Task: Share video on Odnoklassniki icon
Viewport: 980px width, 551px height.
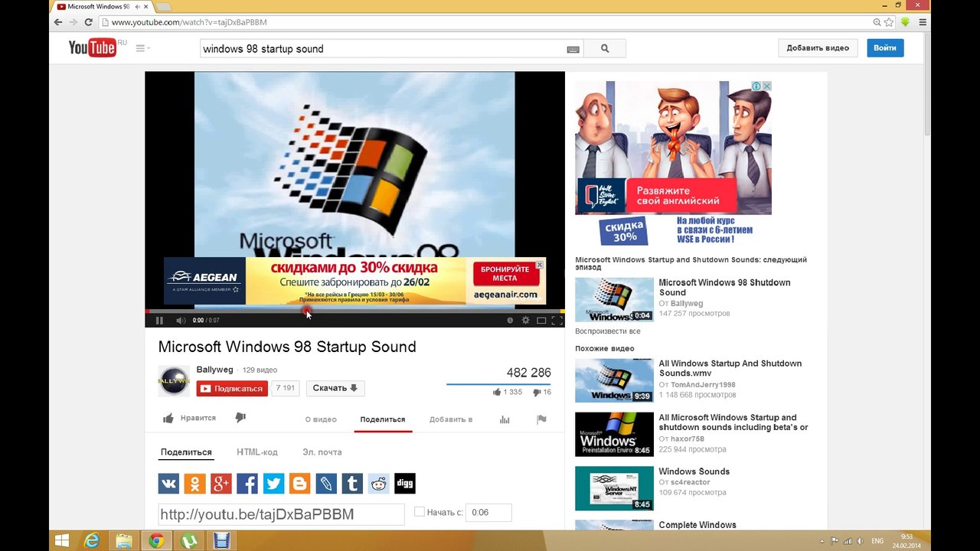Action: click(x=194, y=483)
